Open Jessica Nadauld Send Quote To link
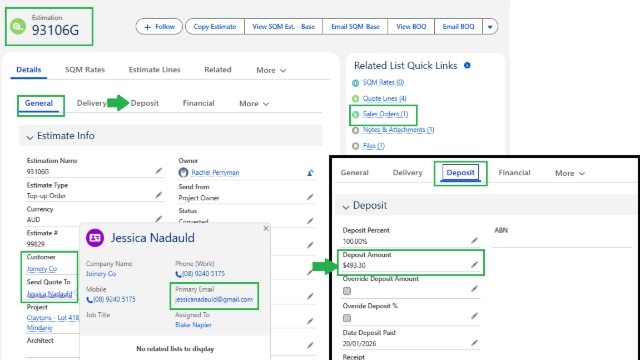The image size is (640, 360). click(x=49, y=294)
